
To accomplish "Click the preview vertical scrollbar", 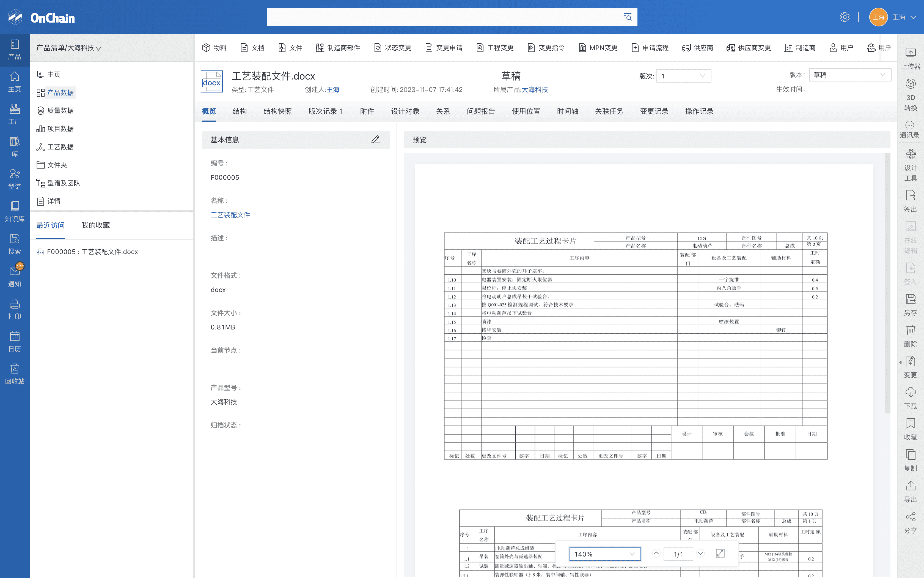I will 887,283.
